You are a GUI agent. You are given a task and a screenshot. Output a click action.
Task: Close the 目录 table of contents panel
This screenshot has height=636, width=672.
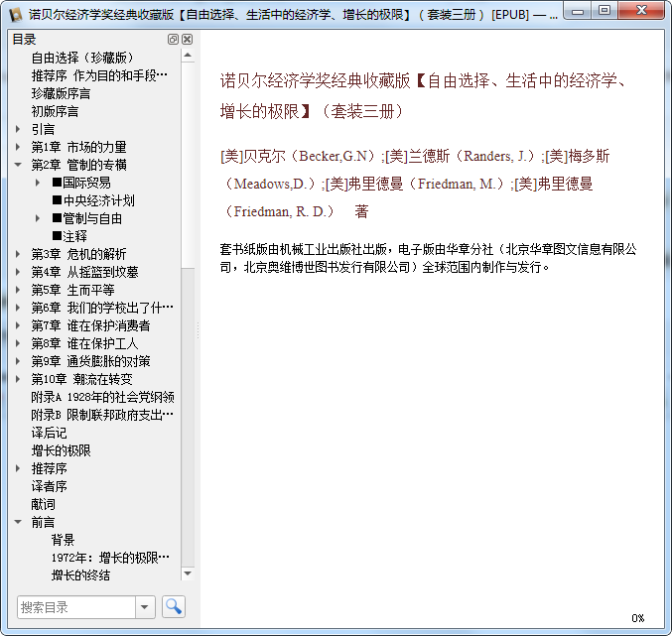tap(188, 40)
